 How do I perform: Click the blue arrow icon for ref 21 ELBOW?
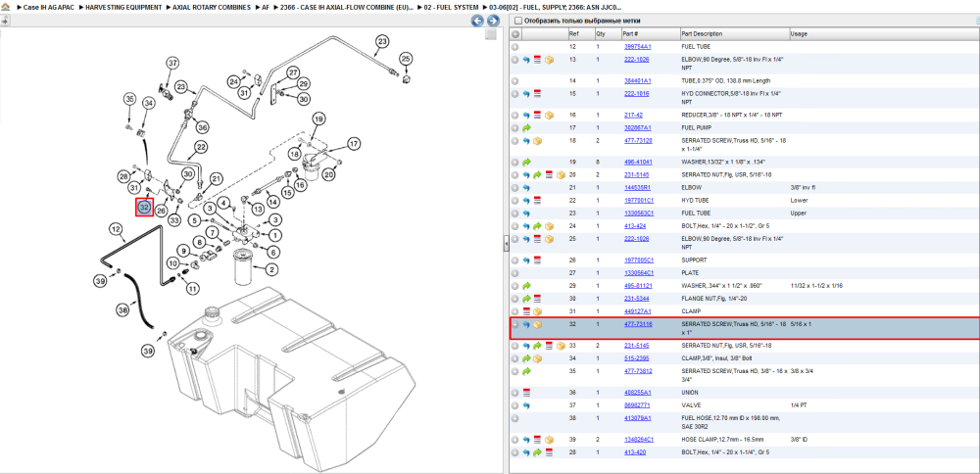(526, 188)
